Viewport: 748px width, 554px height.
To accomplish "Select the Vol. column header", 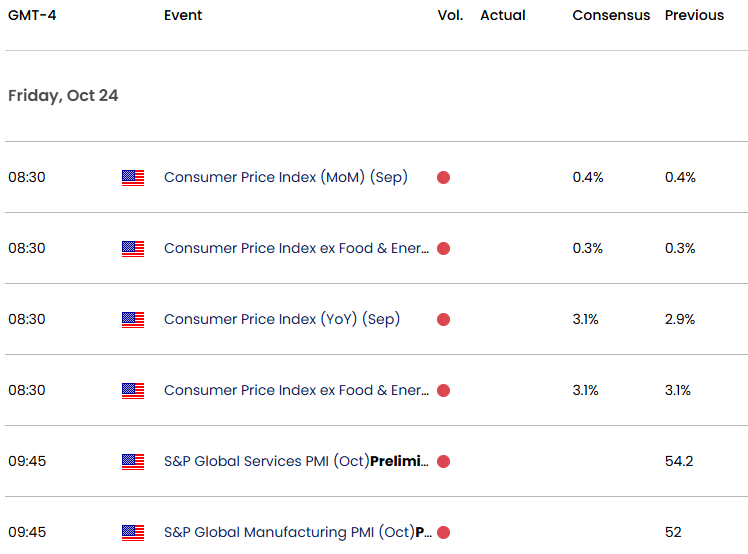I will (450, 15).
